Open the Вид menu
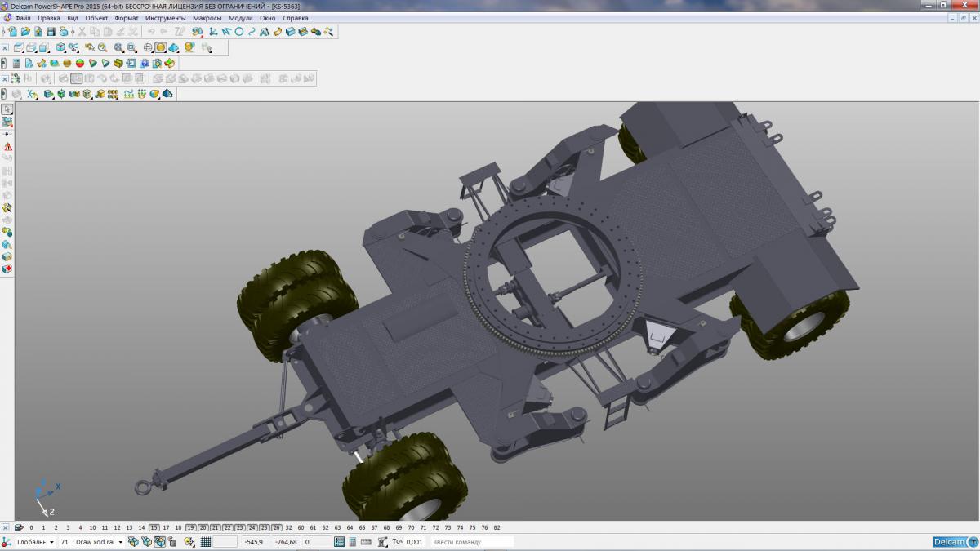 point(73,18)
